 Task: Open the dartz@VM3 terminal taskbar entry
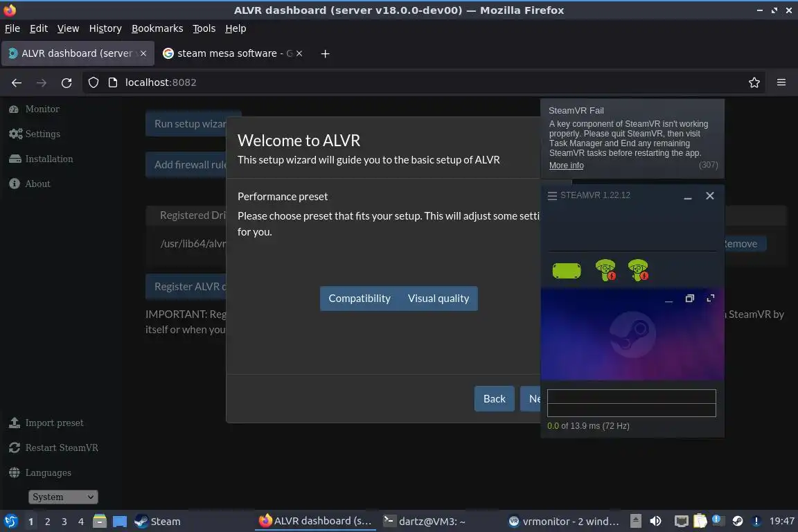pos(424,522)
